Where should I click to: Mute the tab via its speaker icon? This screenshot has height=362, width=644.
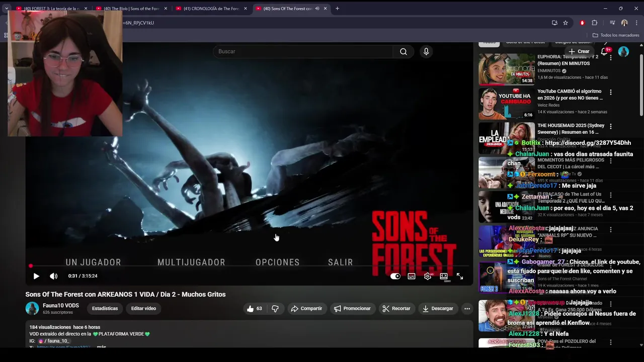coord(317,9)
